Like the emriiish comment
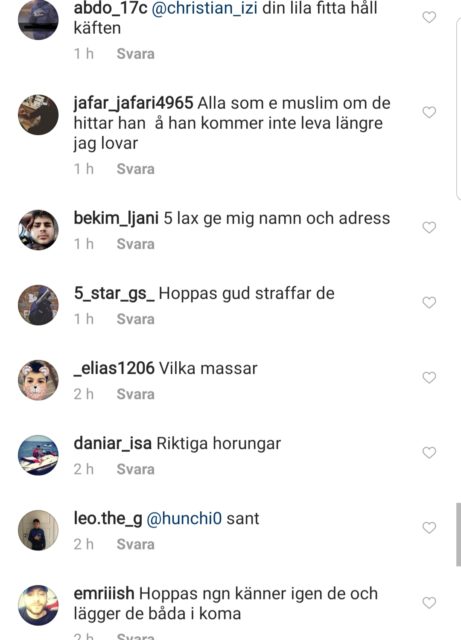The height and width of the screenshot is (640, 461). tap(429, 603)
